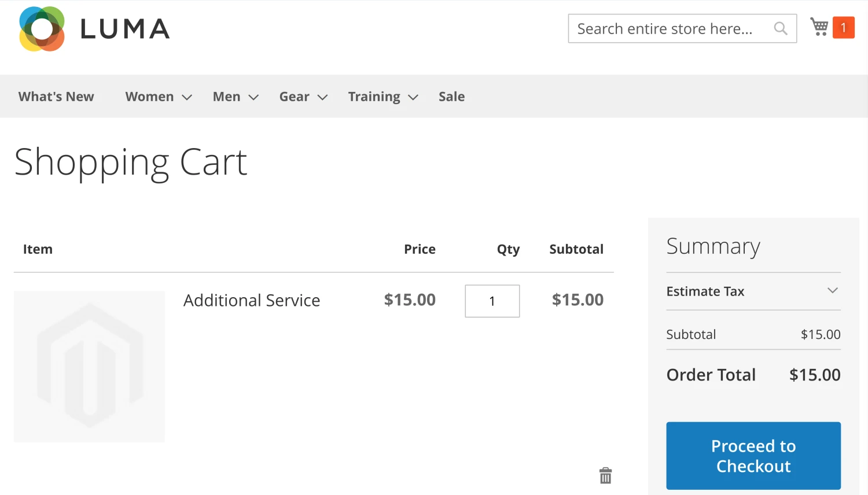Expand the Women menu chevron
868x495 pixels.
coord(187,97)
